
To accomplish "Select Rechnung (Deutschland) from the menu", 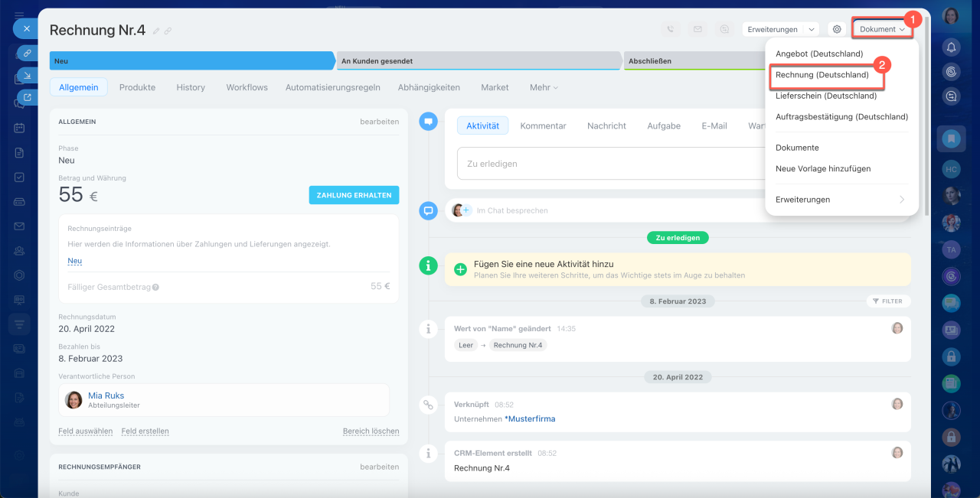I will click(822, 75).
